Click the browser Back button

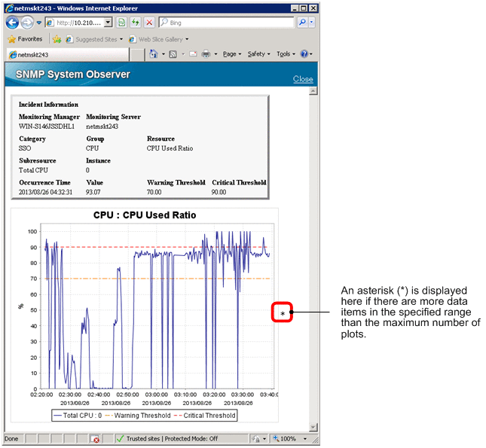pyautogui.click(x=13, y=23)
